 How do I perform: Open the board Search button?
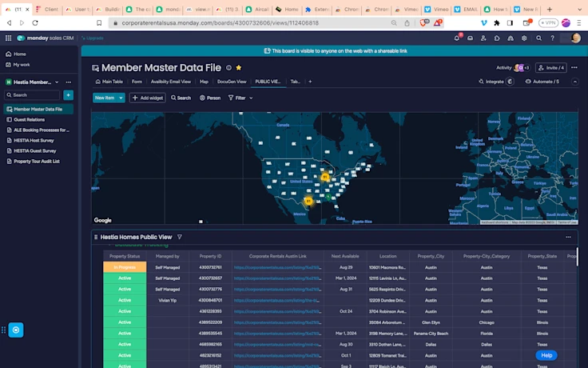(x=181, y=98)
